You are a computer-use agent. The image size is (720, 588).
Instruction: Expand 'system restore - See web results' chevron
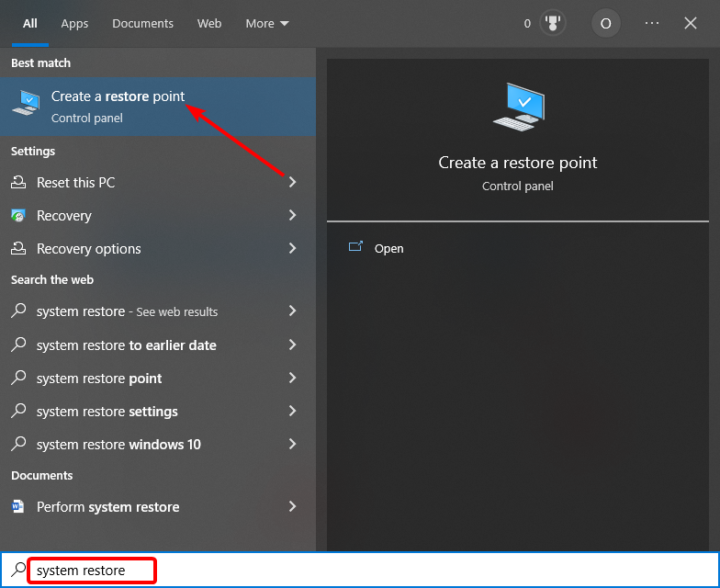click(292, 311)
